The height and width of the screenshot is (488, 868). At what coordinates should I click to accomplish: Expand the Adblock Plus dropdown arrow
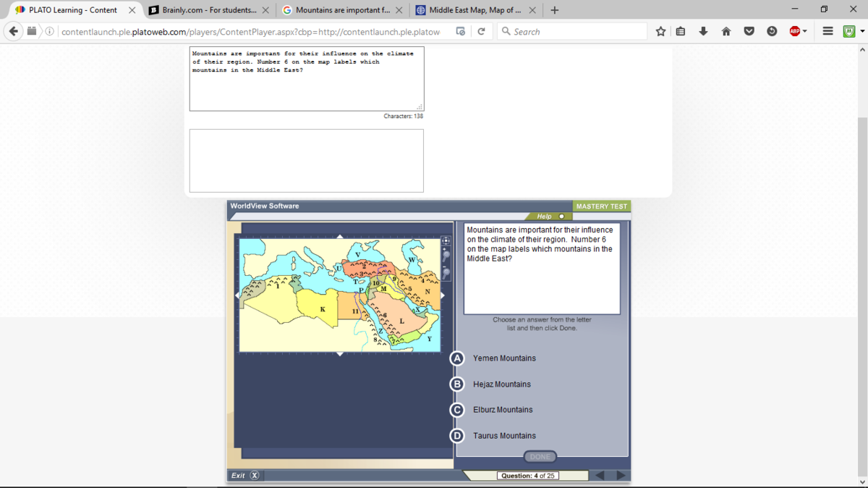805,31
